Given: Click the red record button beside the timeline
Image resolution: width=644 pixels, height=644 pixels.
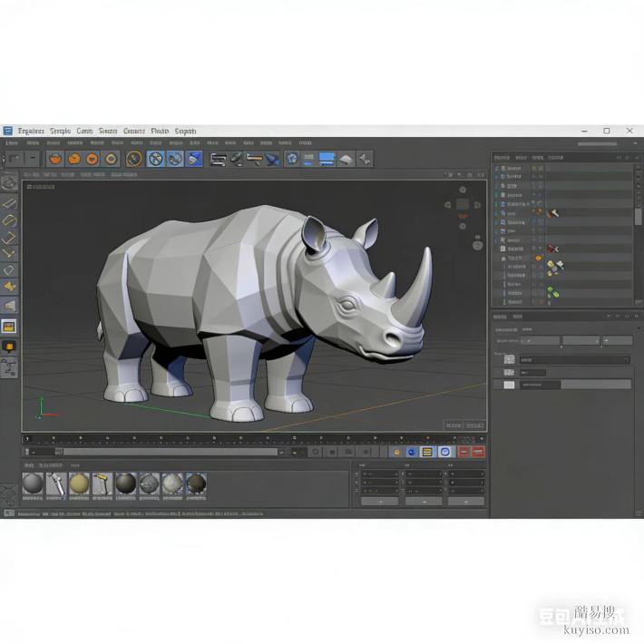Looking at the screenshot, I should click(x=464, y=452).
